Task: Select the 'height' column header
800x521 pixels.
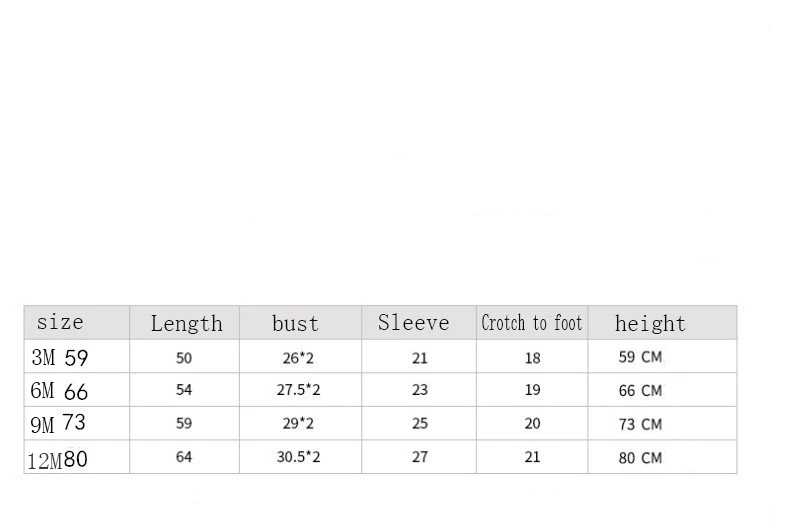Action: click(x=650, y=324)
